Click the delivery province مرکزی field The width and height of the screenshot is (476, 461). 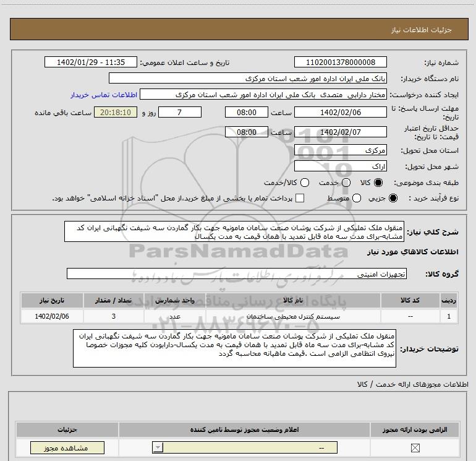click(x=340, y=150)
